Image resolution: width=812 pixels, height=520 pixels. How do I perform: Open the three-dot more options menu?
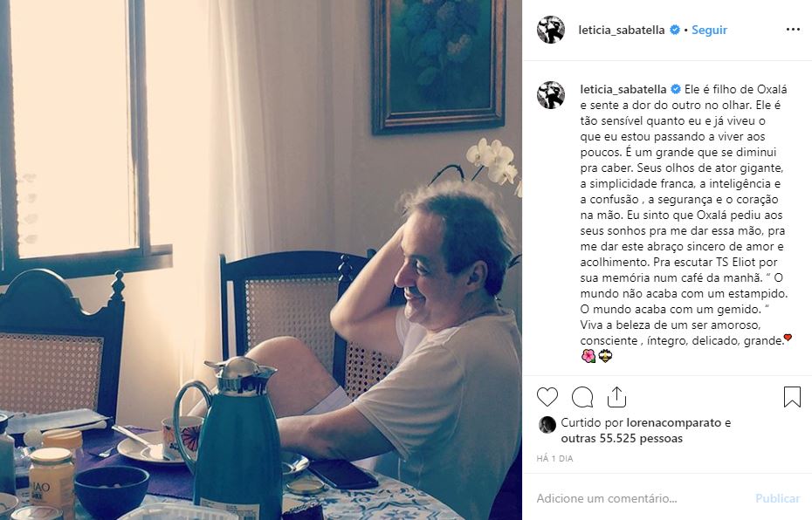793,30
